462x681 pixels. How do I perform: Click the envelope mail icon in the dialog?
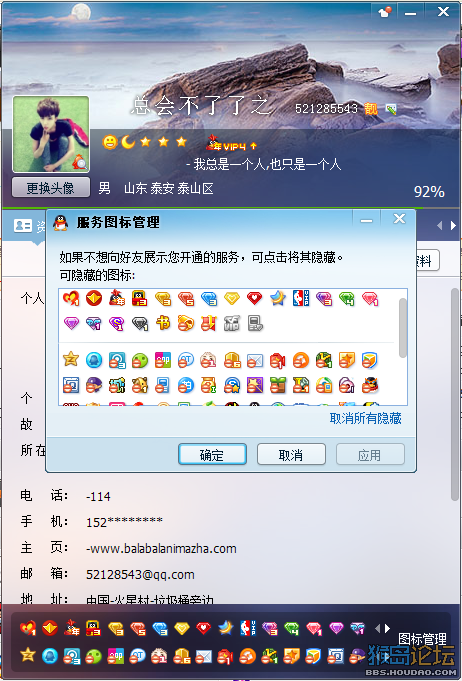254,360
